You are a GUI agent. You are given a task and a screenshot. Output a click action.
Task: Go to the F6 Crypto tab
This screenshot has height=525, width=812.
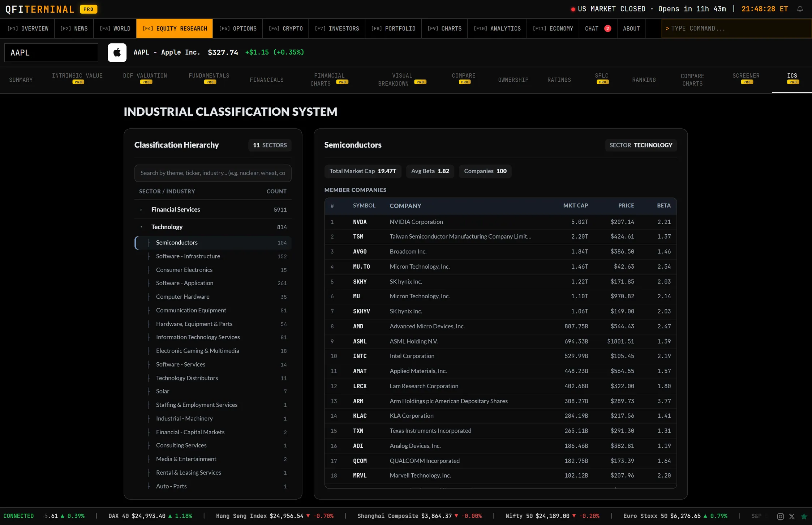285,29
